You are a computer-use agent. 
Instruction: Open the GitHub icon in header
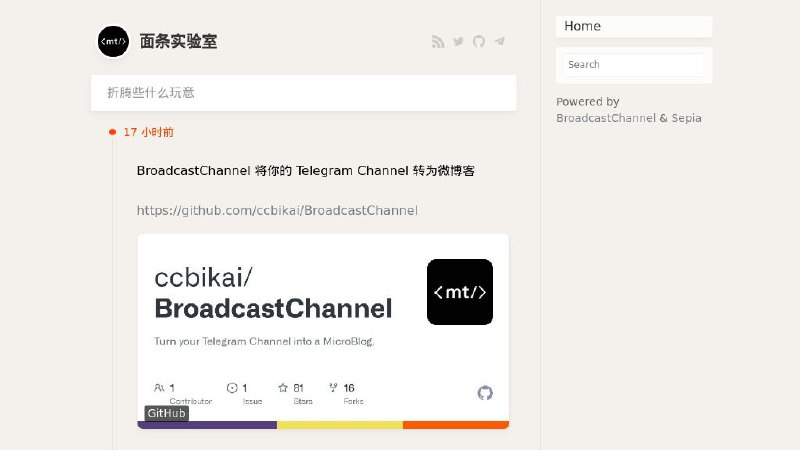pos(479,42)
